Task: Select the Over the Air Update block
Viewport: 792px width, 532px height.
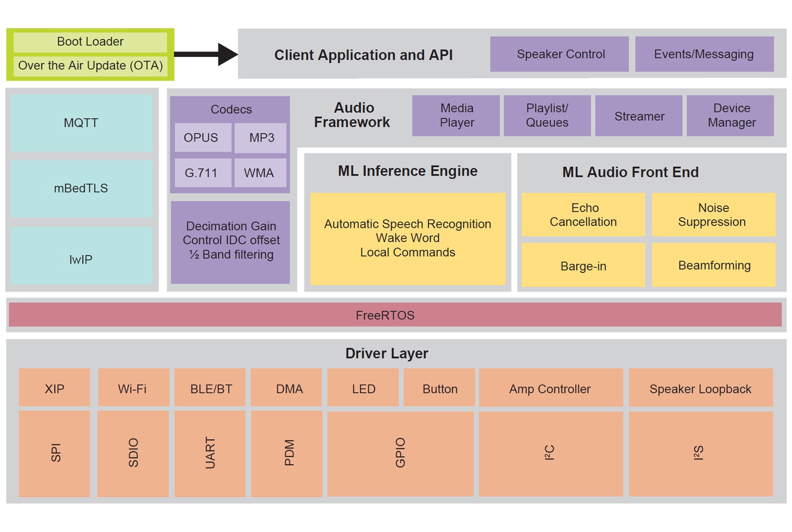Action: pos(90,66)
